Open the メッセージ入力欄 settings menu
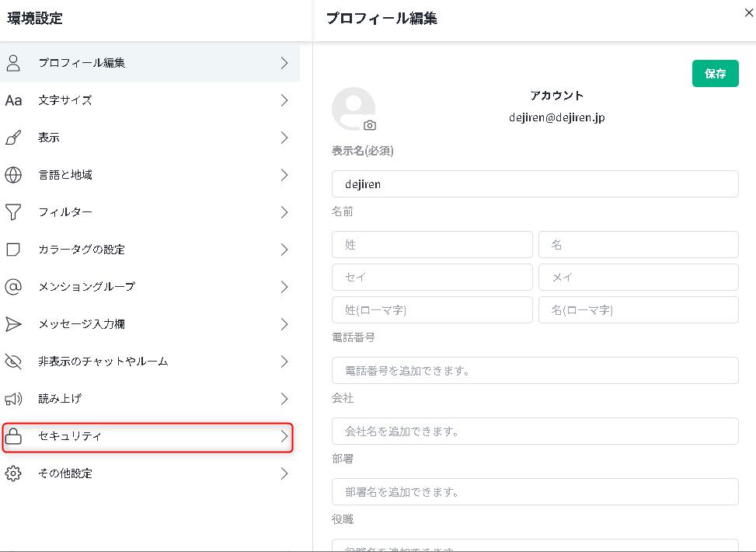The image size is (756, 552). click(149, 324)
